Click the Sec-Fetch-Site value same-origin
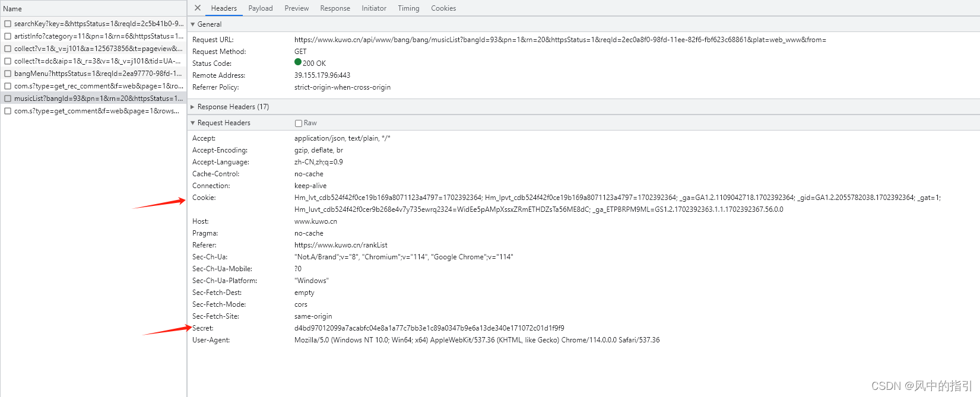The image size is (980, 397). coord(313,316)
